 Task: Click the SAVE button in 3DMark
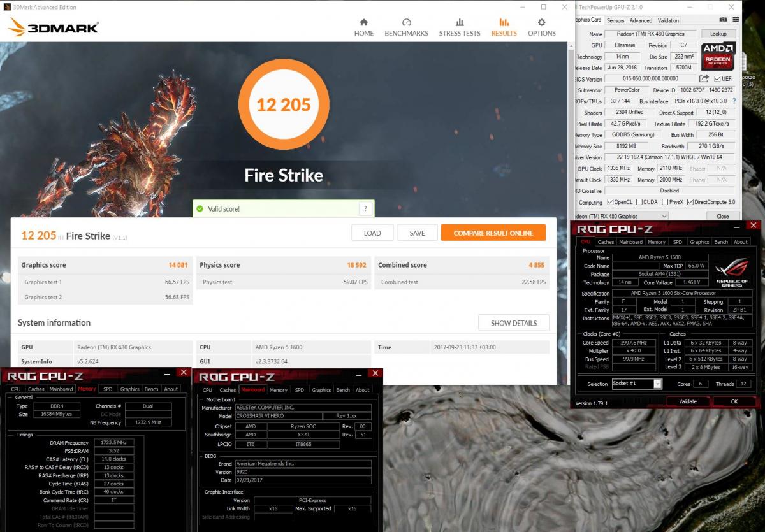pyautogui.click(x=417, y=233)
